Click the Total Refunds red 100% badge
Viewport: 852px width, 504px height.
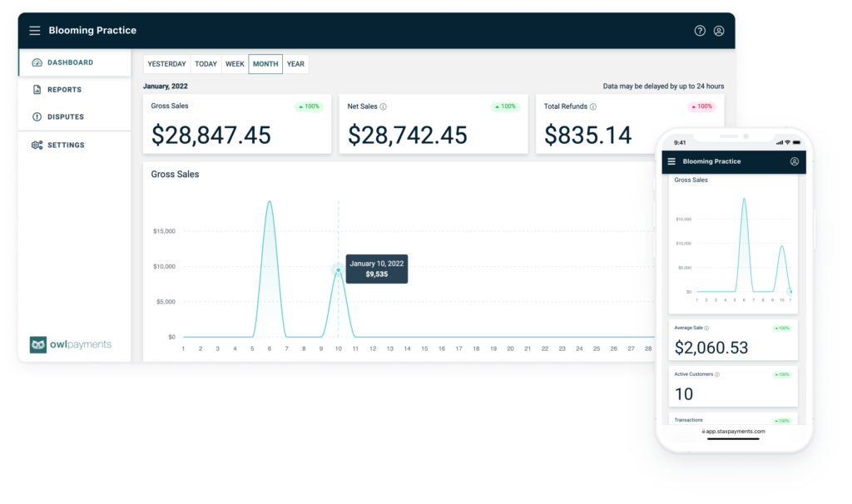point(702,106)
